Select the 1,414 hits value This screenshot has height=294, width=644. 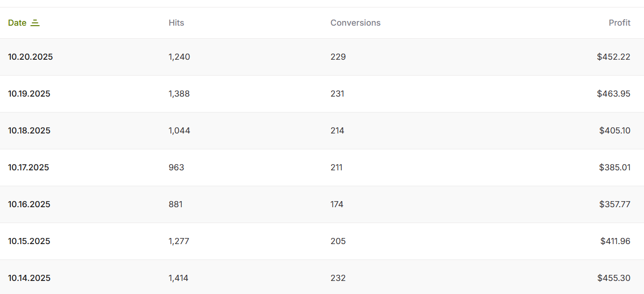click(178, 278)
